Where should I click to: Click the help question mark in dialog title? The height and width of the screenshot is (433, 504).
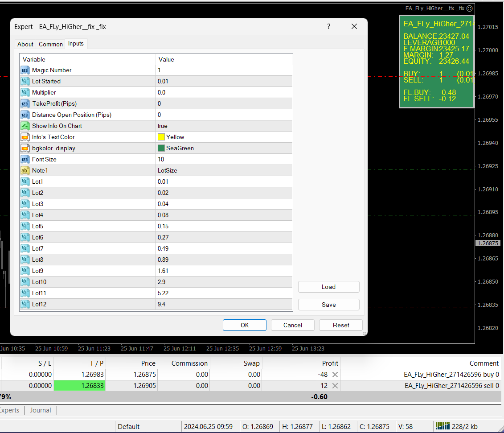tap(329, 27)
